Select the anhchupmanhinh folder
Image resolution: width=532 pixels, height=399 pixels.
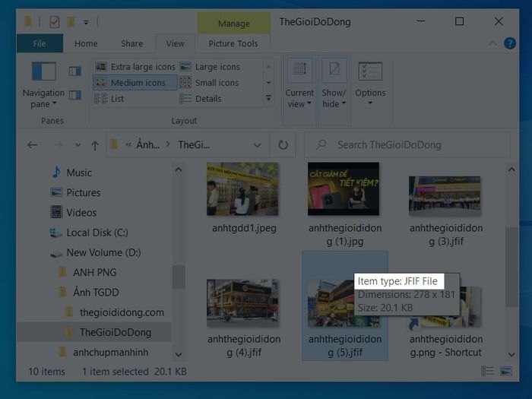(x=103, y=352)
